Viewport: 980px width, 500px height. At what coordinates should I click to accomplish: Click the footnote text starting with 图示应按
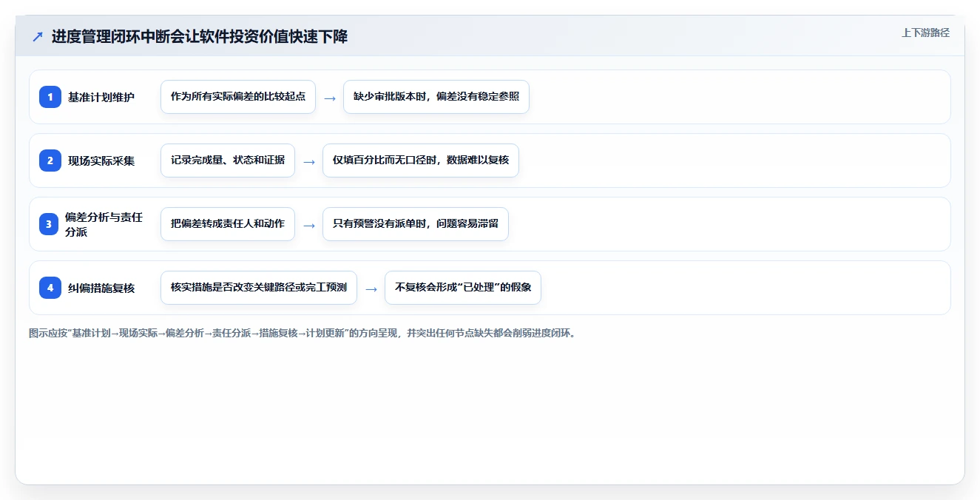click(302, 333)
